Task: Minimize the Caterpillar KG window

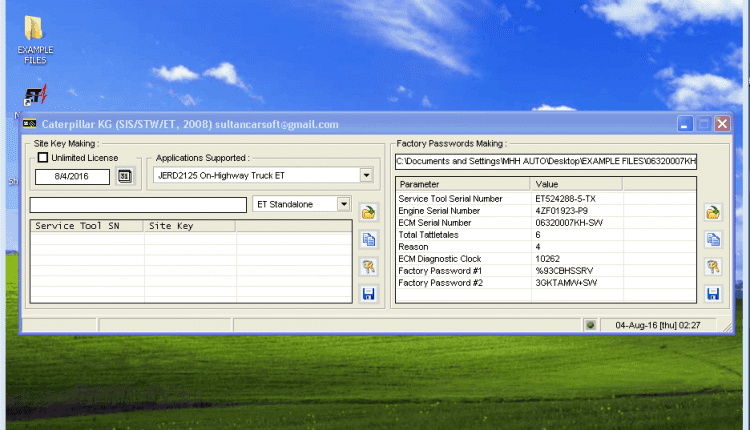Action: click(x=685, y=124)
